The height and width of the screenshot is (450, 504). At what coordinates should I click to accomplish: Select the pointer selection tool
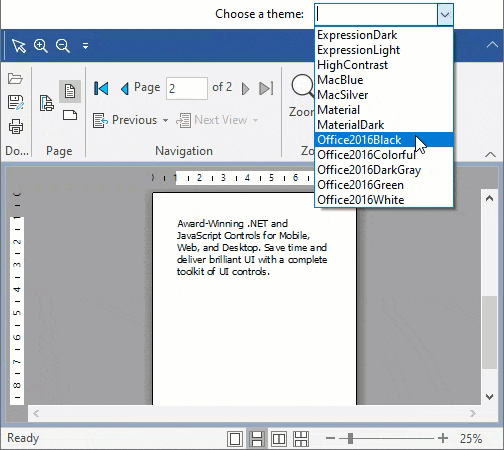(19, 45)
